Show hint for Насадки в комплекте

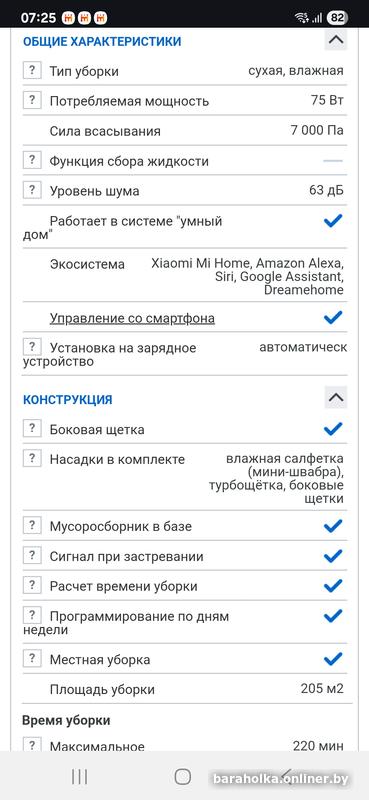[x=32, y=458]
